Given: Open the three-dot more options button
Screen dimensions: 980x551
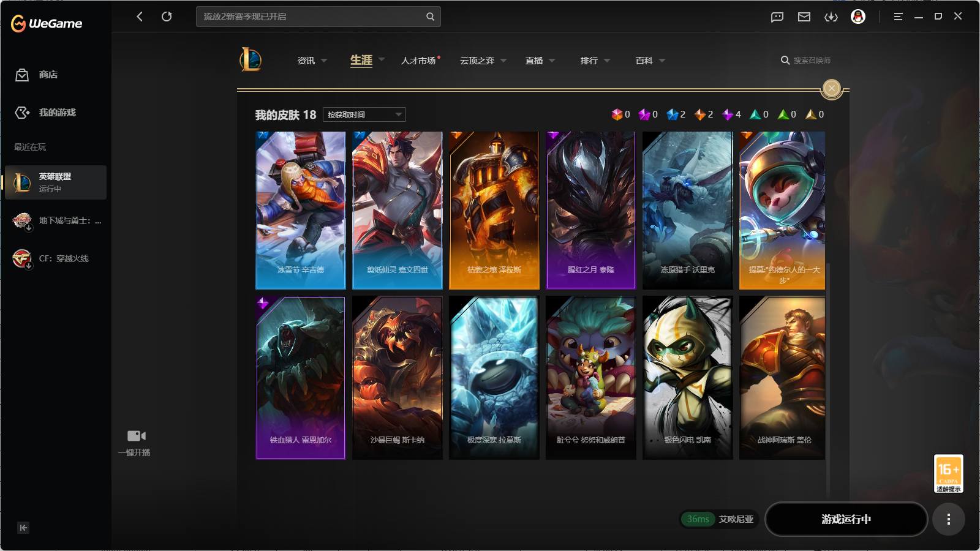Looking at the screenshot, I should 949,519.
